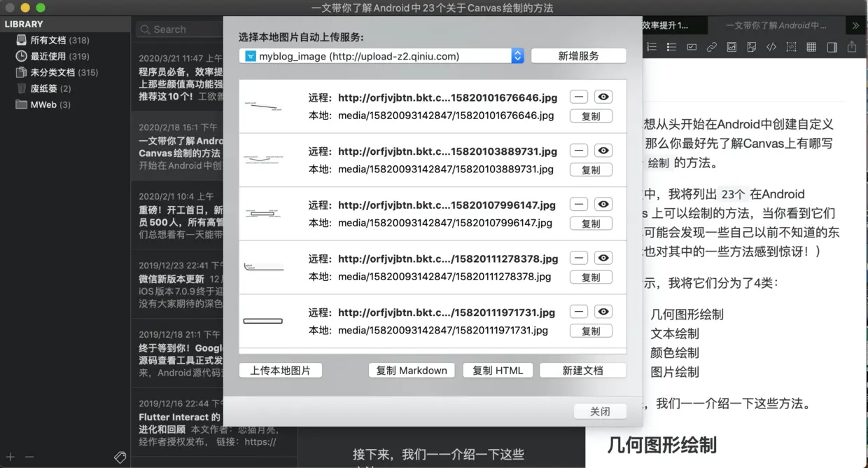Image resolution: width=868 pixels, height=468 pixels.
Task: Click thumbnail of image 15820111278378.jpg
Action: [x=264, y=267]
